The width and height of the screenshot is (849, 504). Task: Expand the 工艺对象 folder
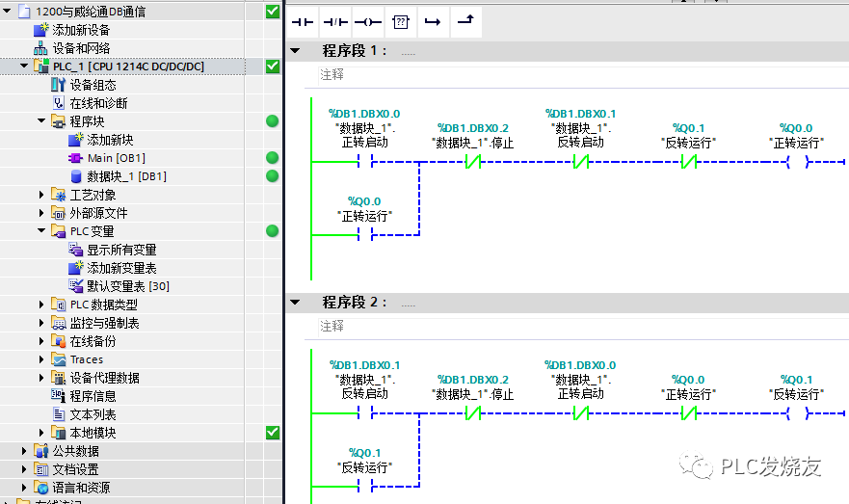(41, 195)
